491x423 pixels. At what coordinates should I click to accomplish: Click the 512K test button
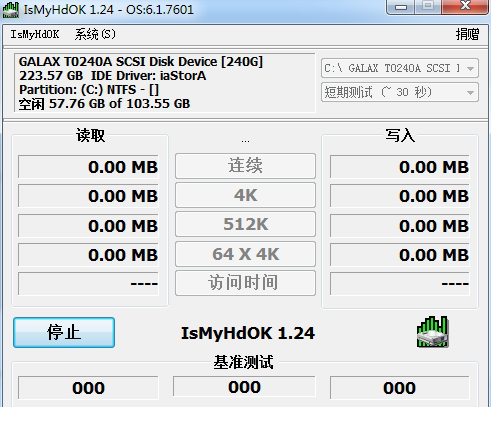[245, 224]
